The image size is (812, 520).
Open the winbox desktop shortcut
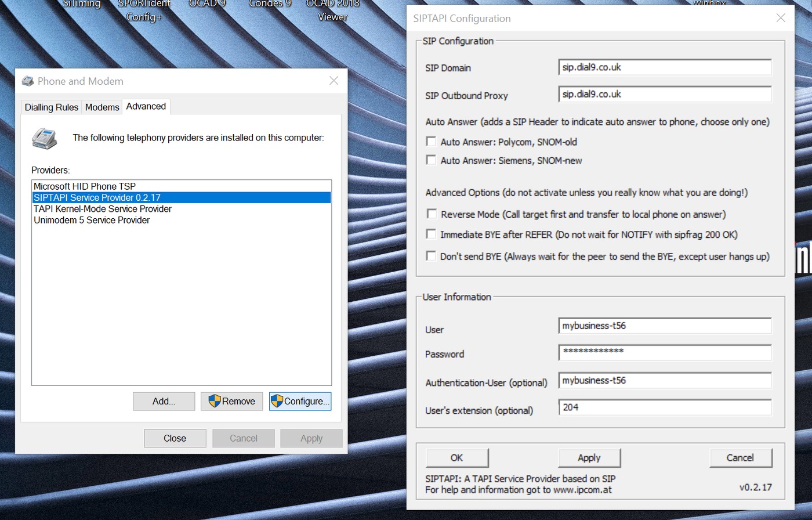click(709, 3)
